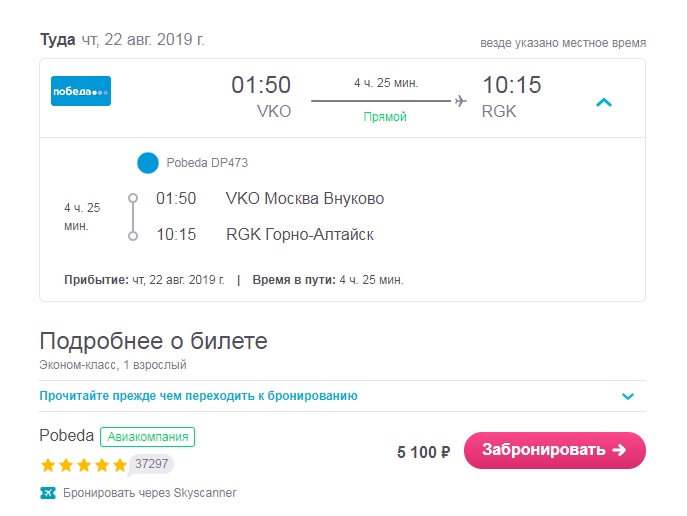The width and height of the screenshot is (687, 516).
Task: Click the 'Pobeda DP473' flight number
Action: click(x=207, y=163)
